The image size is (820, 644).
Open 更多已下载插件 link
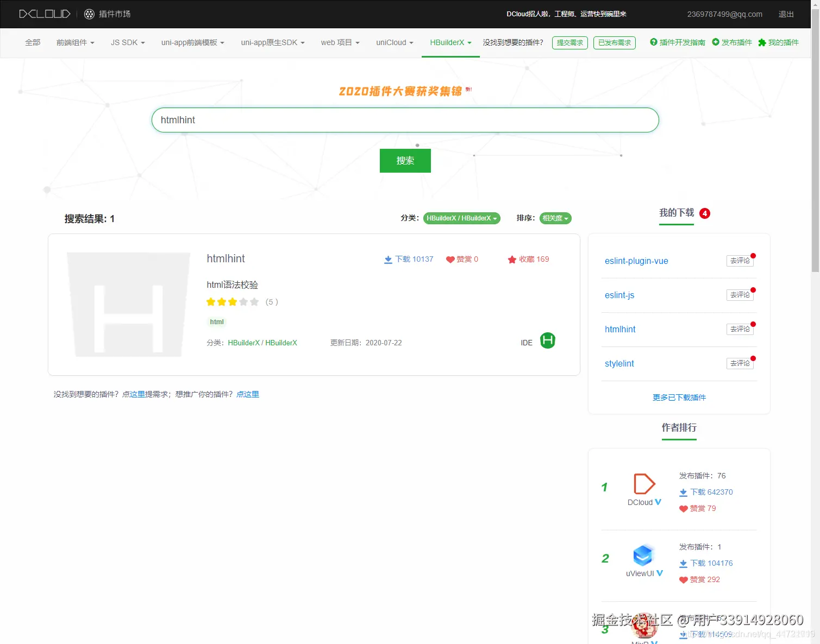(679, 397)
